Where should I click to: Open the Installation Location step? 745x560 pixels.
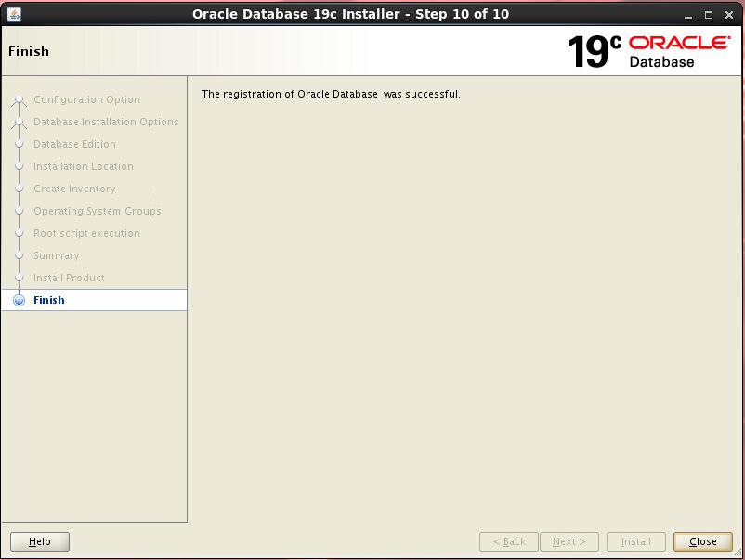pos(84,166)
